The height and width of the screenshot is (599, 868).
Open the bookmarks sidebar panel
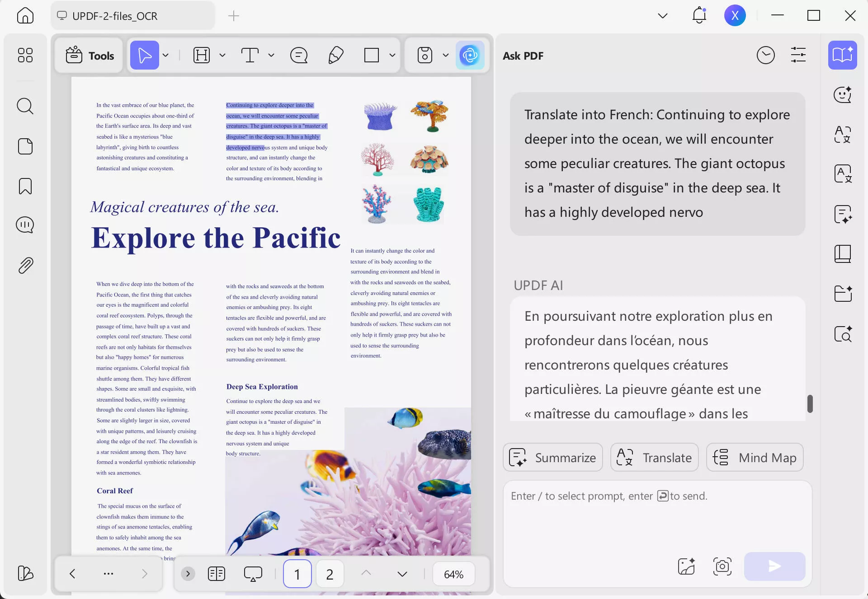click(x=25, y=186)
